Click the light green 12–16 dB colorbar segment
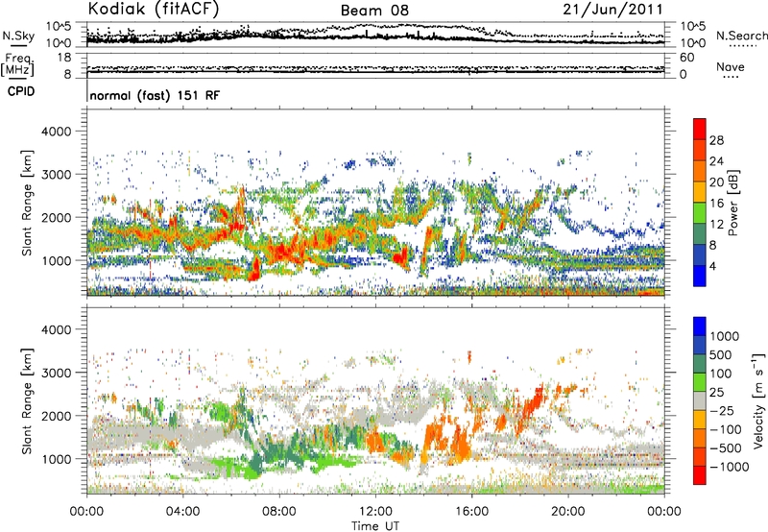Viewport: 768px width, 532px height. point(700,213)
